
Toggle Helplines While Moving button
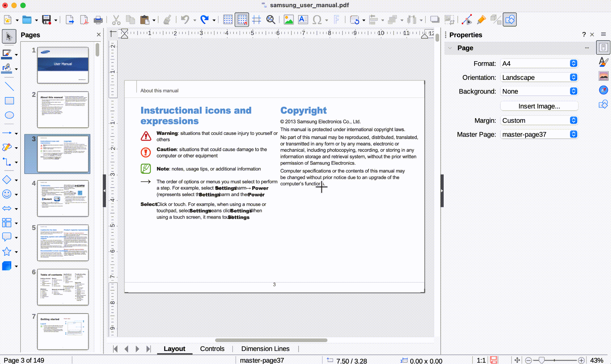pos(257,20)
